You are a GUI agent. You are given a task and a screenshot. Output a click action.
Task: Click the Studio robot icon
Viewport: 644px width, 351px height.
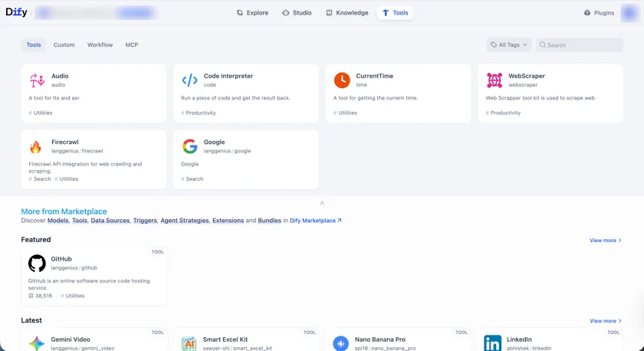click(285, 13)
